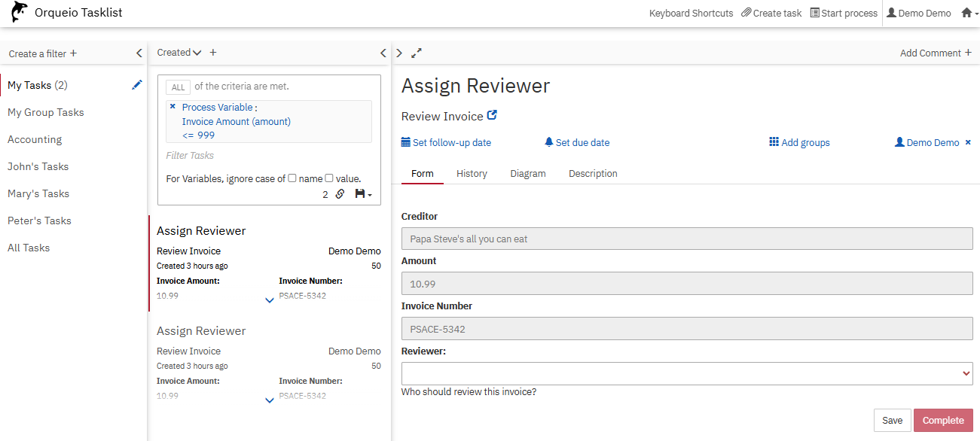Viewport: 980px width, 441px height.
Task: Open the home navigation menu icon
Action: 969,13
